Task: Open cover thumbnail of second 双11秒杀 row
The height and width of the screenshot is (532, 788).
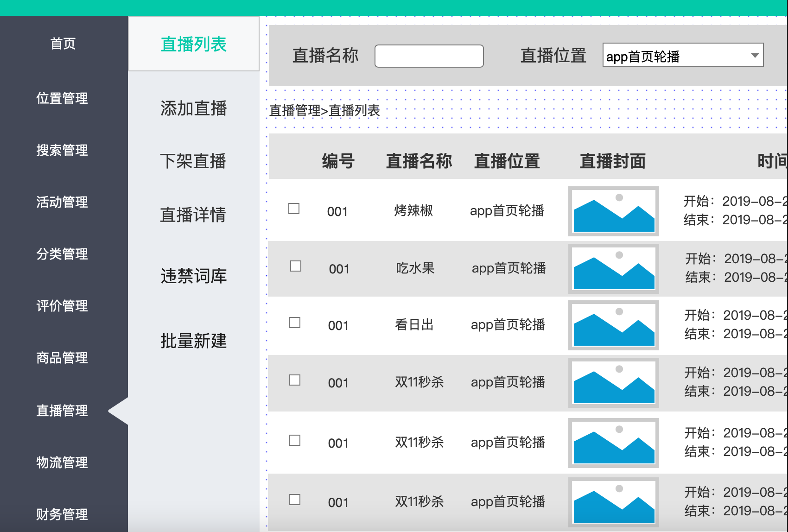Action: tap(614, 443)
